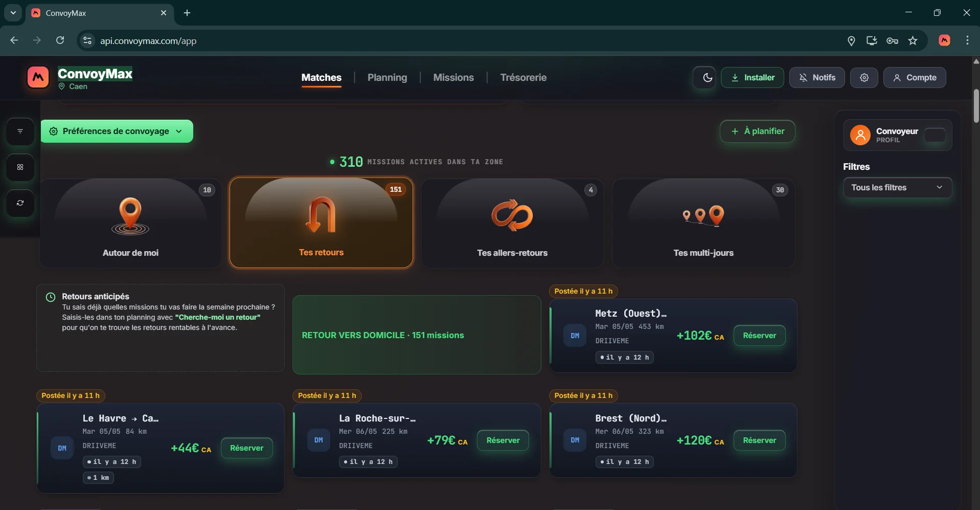Click the page vertical scrollbar thumb

coord(976,105)
